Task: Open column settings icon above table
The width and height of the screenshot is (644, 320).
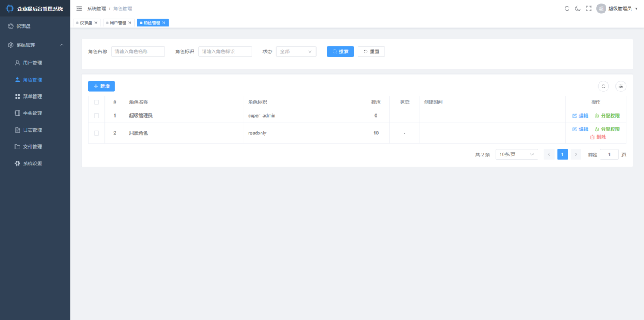Action: point(621,87)
